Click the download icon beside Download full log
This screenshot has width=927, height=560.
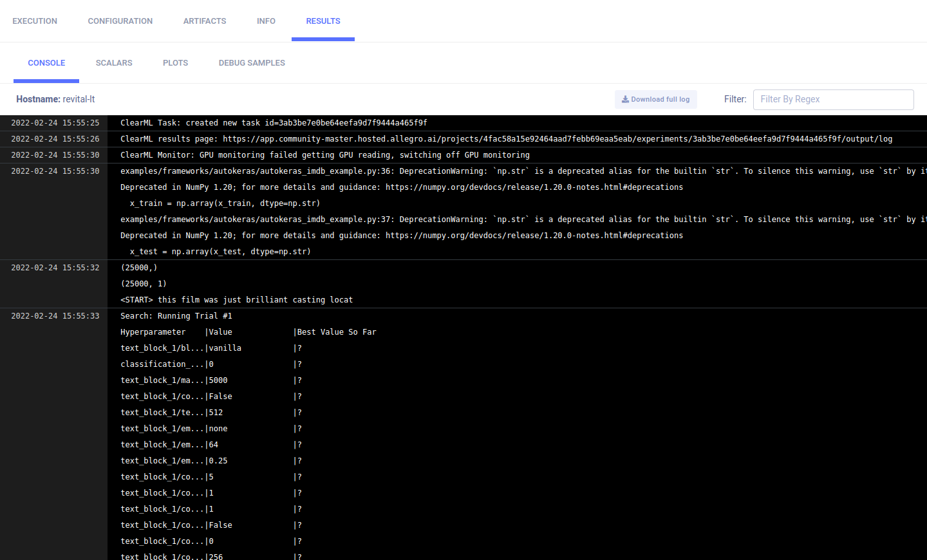pyautogui.click(x=625, y=99)
